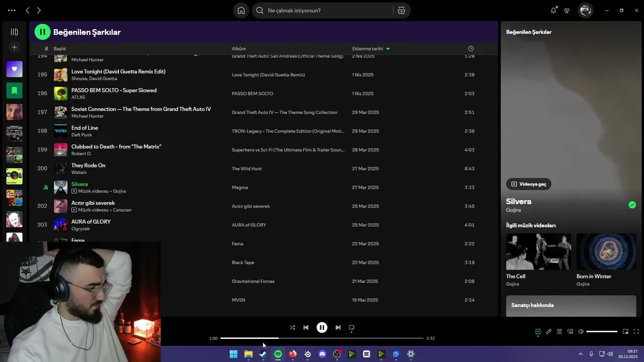
Task: Open artist Daft Punk link
Action: tap(82, 135)
